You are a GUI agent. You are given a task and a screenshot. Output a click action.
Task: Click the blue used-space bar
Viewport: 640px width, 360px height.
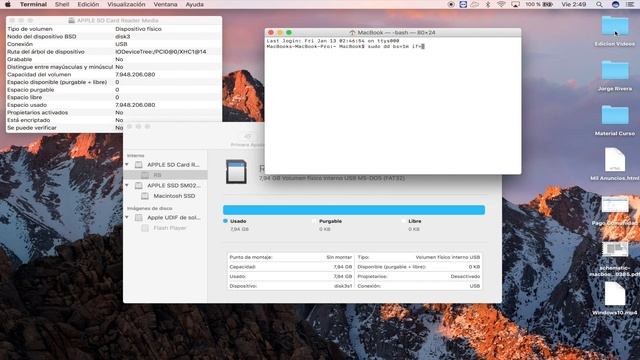click(354, 210)
